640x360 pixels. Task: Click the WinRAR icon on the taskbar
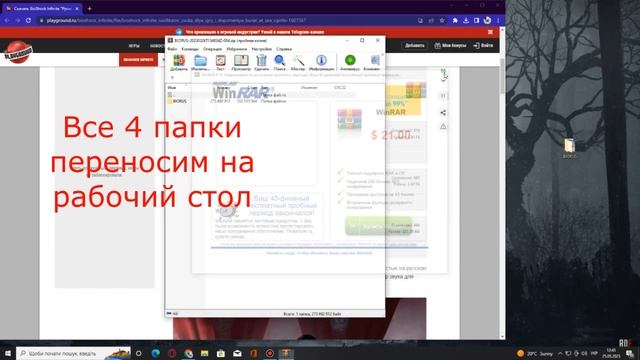pyautogui.click(x=286, y=353)
